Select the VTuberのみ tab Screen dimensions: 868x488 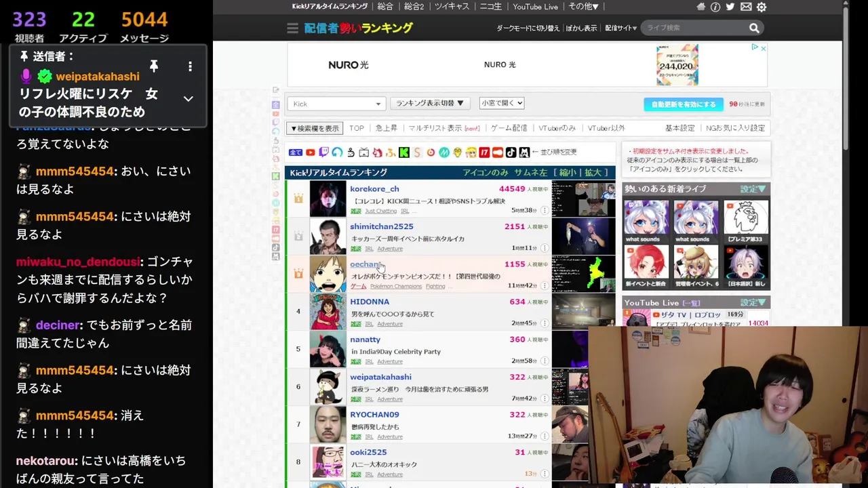(x=557, y=128)
